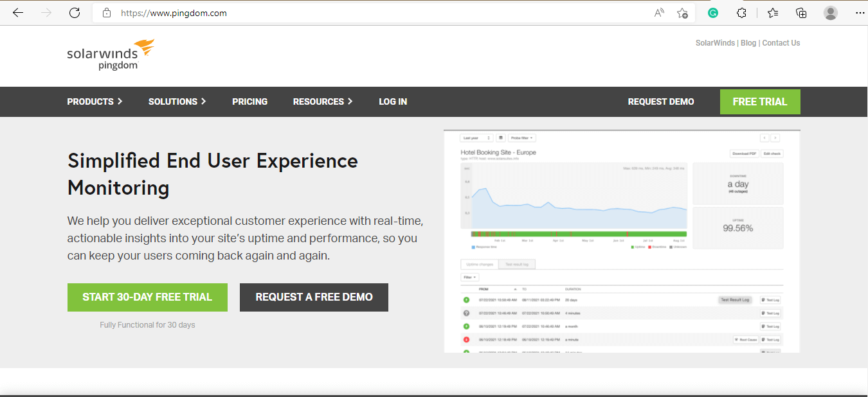Open the Collections icon
The image size is (868, 397).
click(x=801, y=13)
